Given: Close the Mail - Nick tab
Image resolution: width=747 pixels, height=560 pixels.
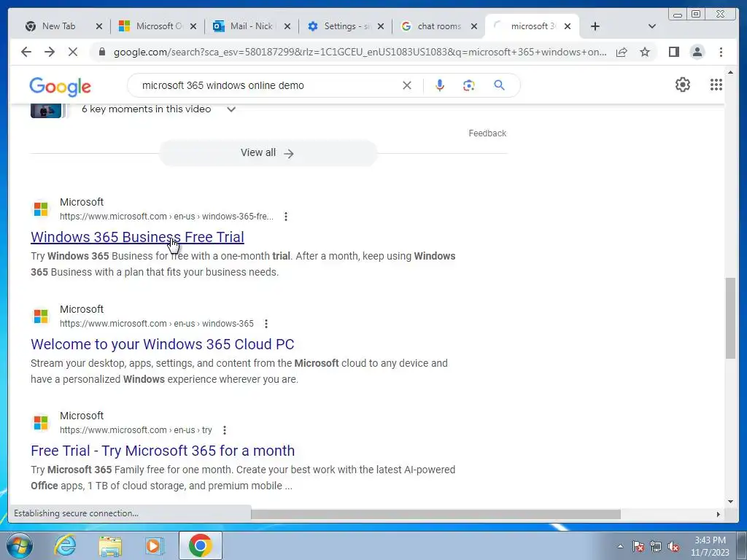Looking at the screenshot, I should 287,26.
